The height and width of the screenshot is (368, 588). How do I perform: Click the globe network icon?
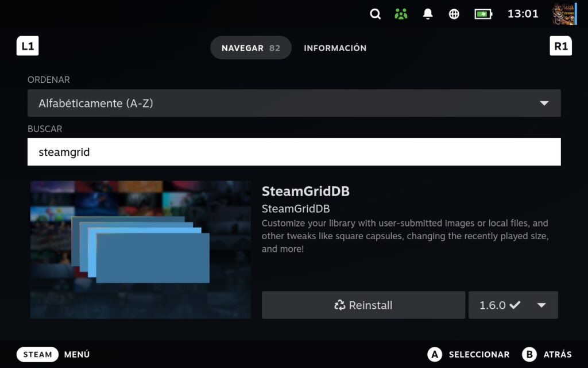454,14
